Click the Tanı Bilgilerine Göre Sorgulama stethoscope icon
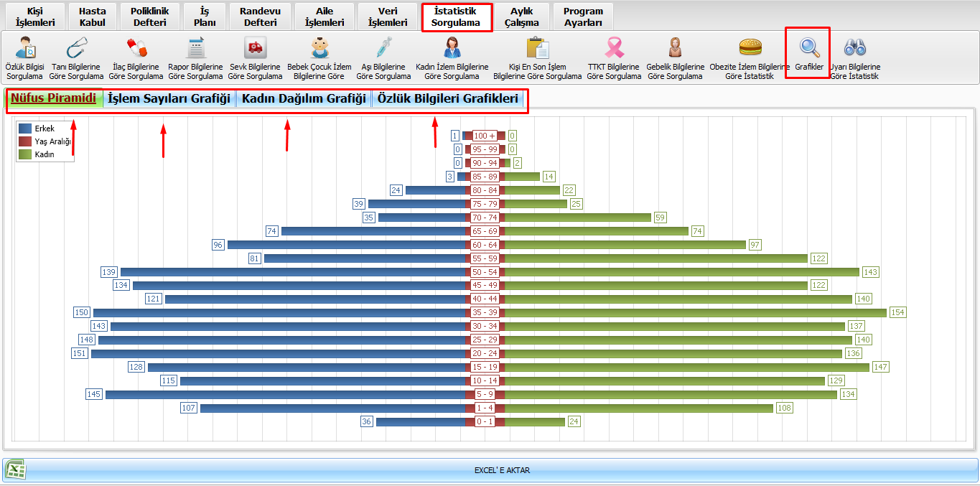The image size is (980, 486). tap(76, 49)
